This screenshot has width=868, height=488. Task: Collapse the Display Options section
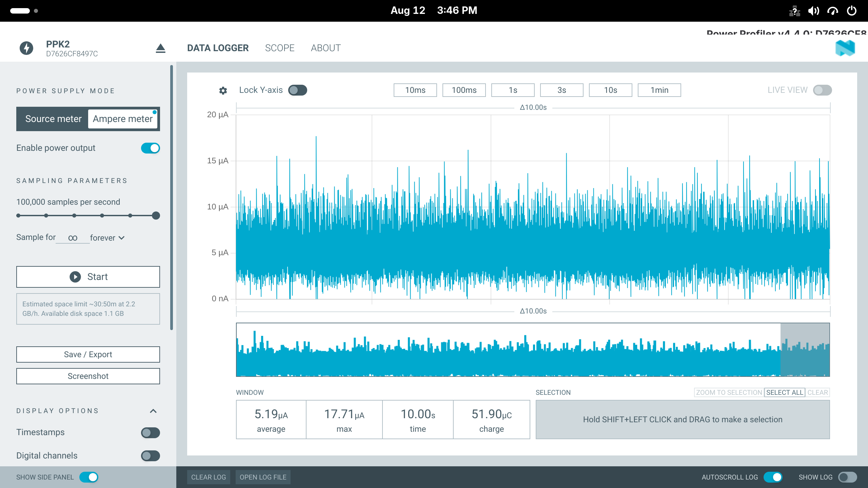pyautogui.click(x=153, y=411)
